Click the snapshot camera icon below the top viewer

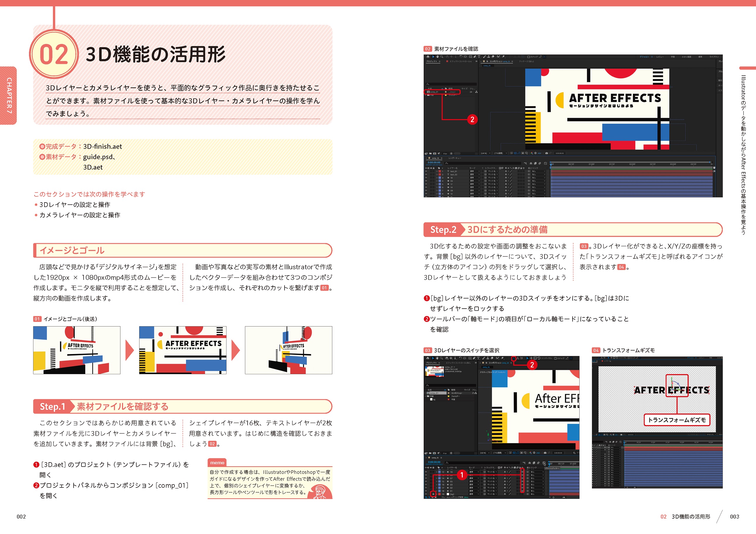pos(546,153)
